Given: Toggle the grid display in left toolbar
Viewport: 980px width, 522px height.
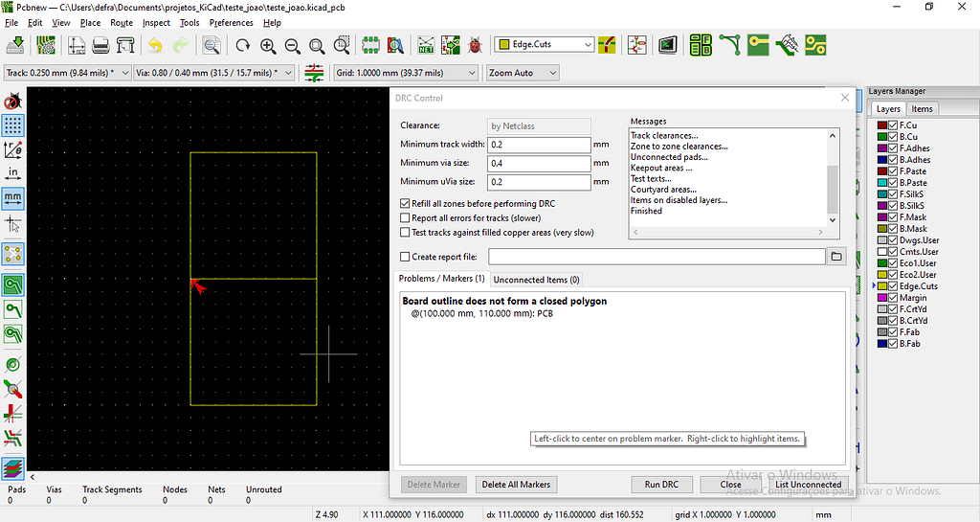Looking at the screenshot, I should [x=13, y=125].
